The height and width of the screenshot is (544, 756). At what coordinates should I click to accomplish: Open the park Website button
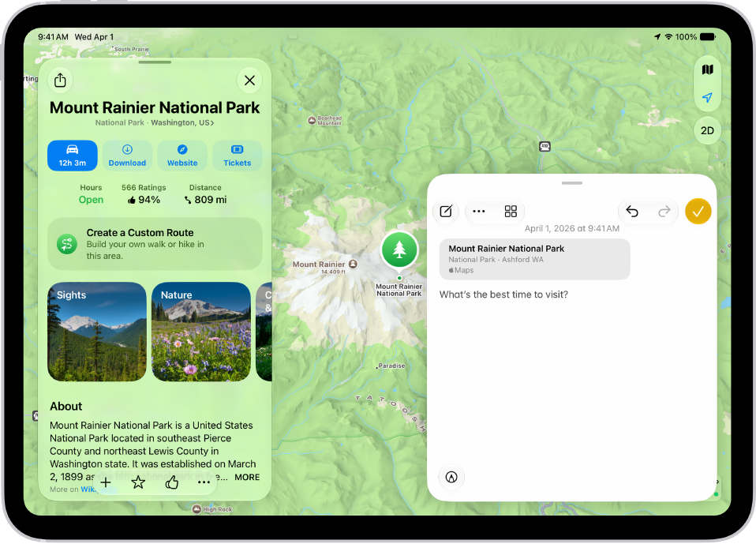[x=182, y=156]
